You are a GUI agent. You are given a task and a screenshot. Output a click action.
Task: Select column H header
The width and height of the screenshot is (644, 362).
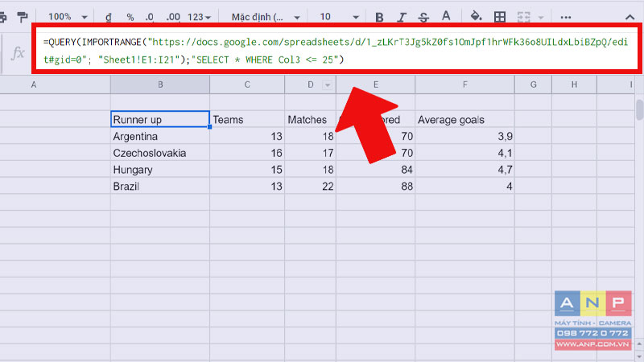click(x=574, y=84)
